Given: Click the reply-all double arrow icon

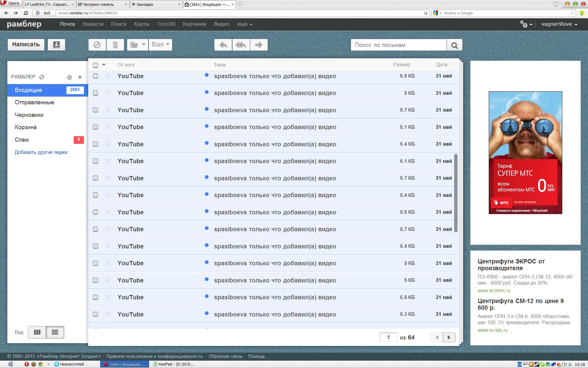Looking at the screenshot, I should click(x=241, y=45).
